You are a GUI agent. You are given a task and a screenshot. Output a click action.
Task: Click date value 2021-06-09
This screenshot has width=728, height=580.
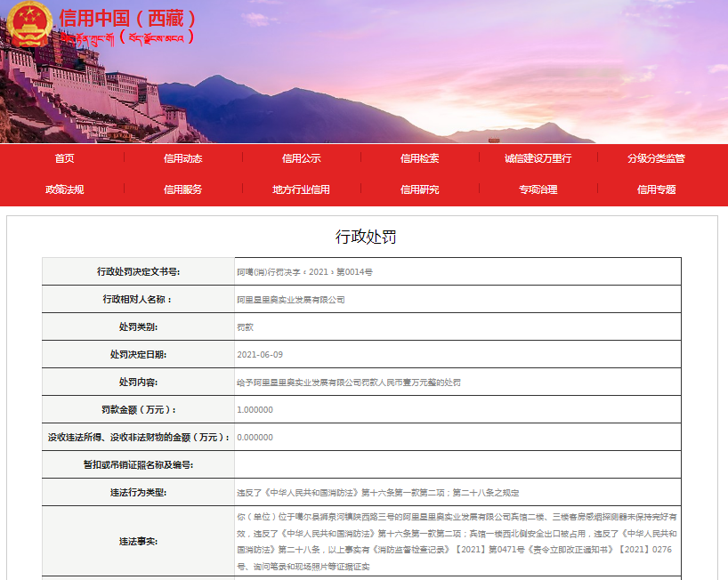pos(260,355)
